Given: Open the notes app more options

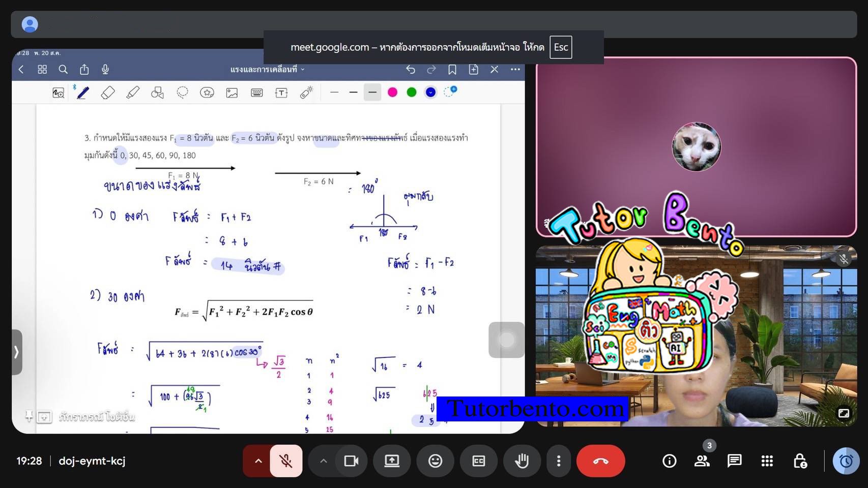Looking at the screenshot, I should tap(515, 70).
